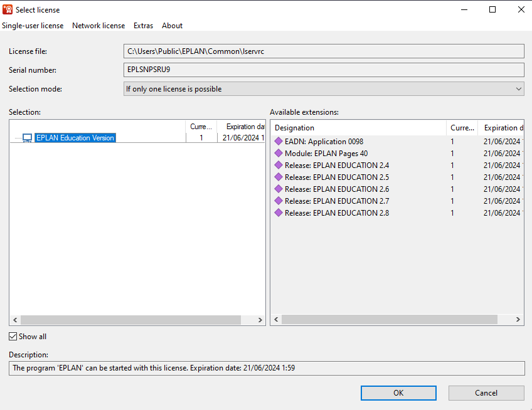
Task: Click expiration date of Release EPLAN EDUCATION 2.8
Action: tap(502, 213)
